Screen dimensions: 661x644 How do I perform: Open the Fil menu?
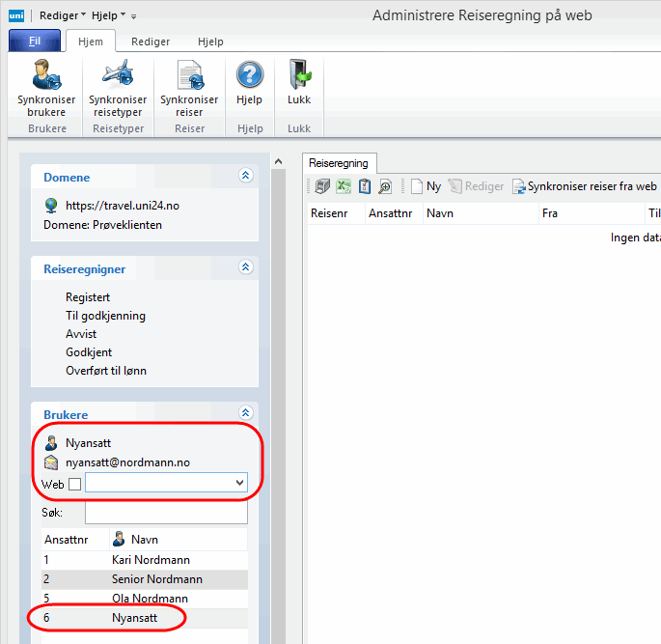coord(34,42)
